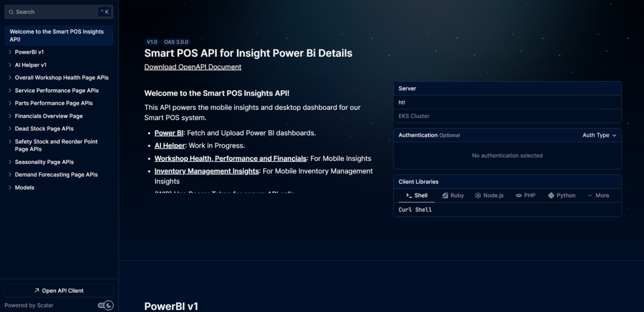This screenshot has width=644, height=312.
Task: Click the magnifier icon in search bar
Action: 11,12
